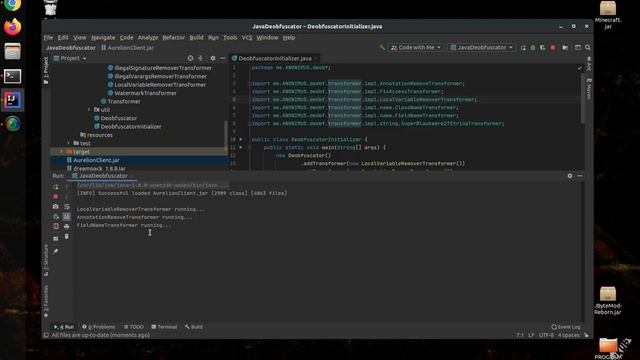Screen dimensions: 640x360
Task: Open Firefox from the dock
Action: 13,27
